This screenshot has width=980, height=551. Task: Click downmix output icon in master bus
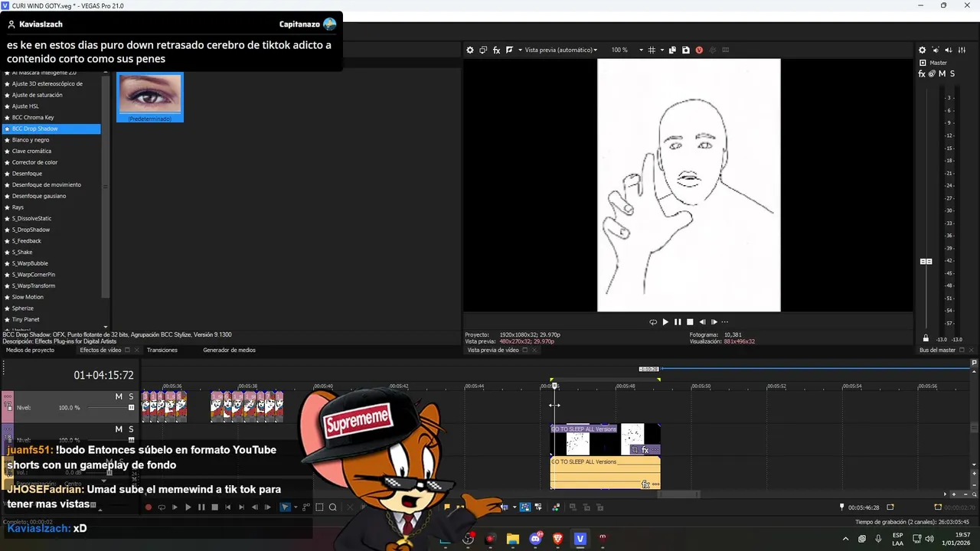(x=936, y=50)
